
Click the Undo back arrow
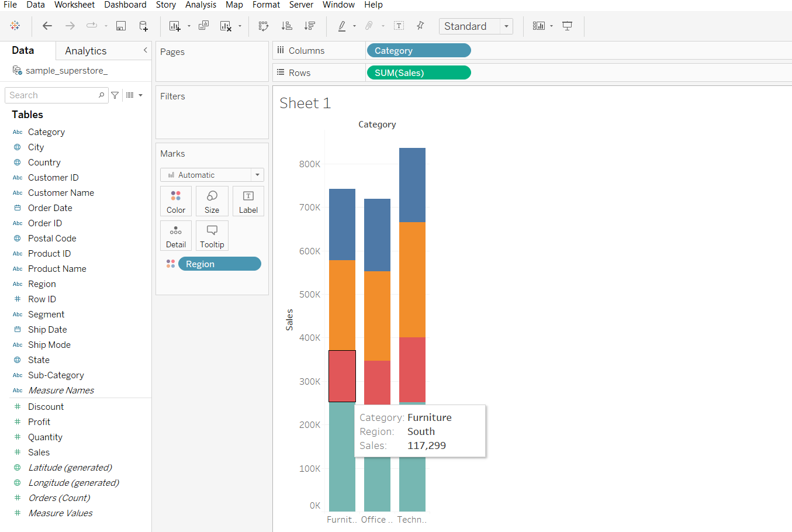(x=47, y=26)
